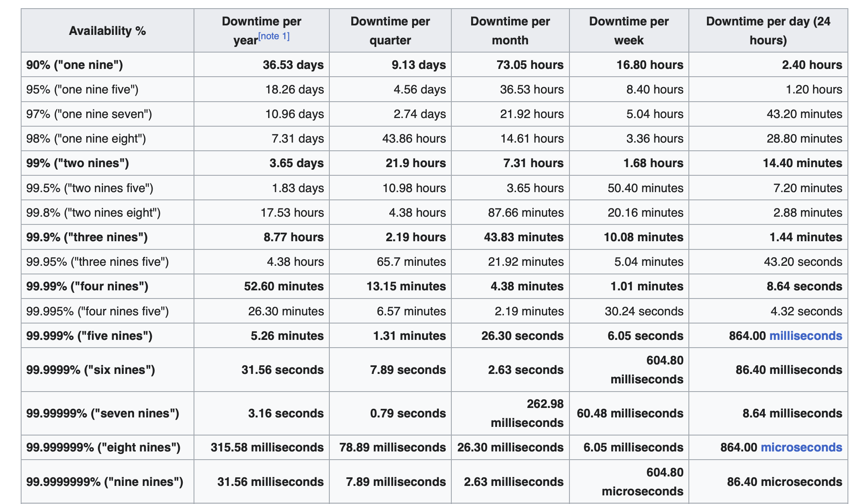Open the note 1 footnote link
The height and width of the screenshot is (504, 863).
274,36
